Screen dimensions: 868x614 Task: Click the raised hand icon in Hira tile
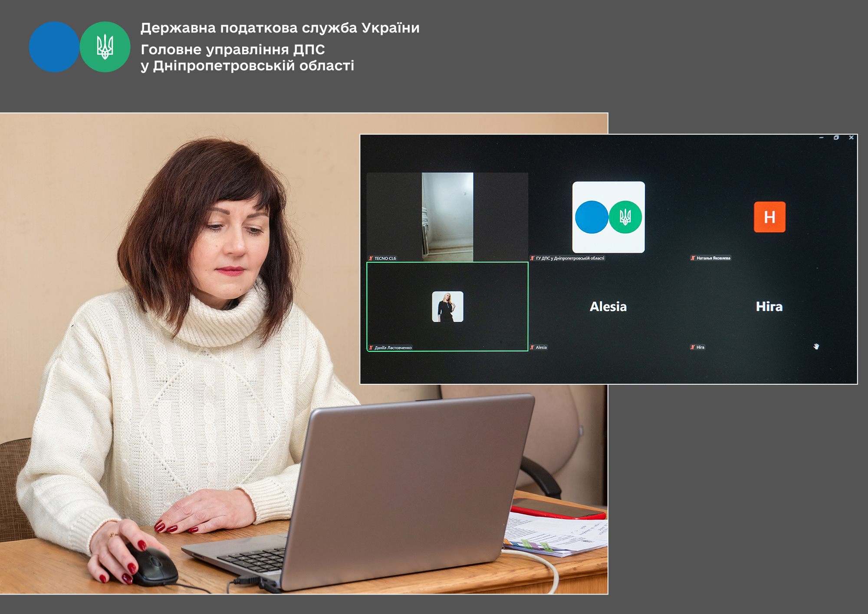816,347
